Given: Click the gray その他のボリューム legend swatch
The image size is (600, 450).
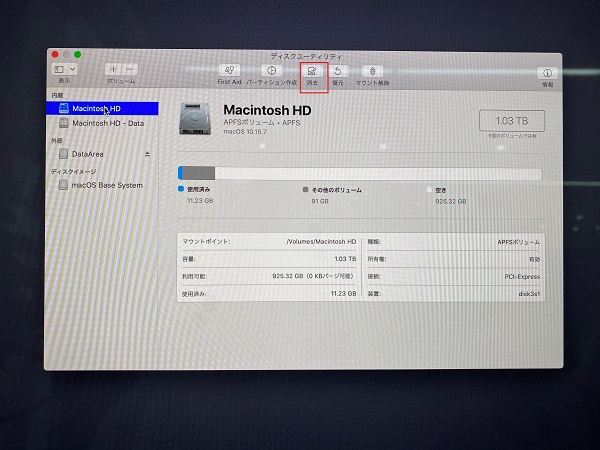Looking at the screenshot, I should tap(306, 189).
